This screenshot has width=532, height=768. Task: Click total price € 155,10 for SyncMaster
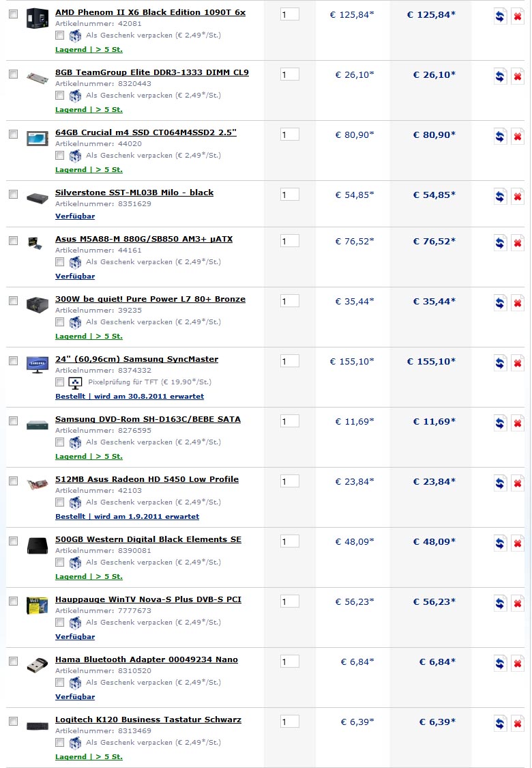pos(431,361)
